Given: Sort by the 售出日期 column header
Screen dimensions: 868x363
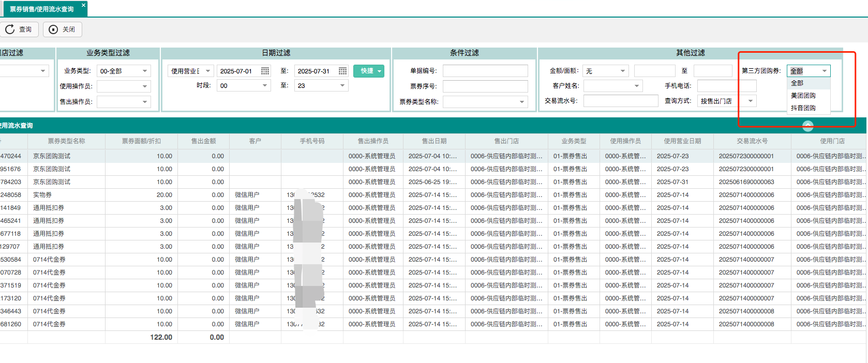Looking at the screenshot, I should point(433,141).
